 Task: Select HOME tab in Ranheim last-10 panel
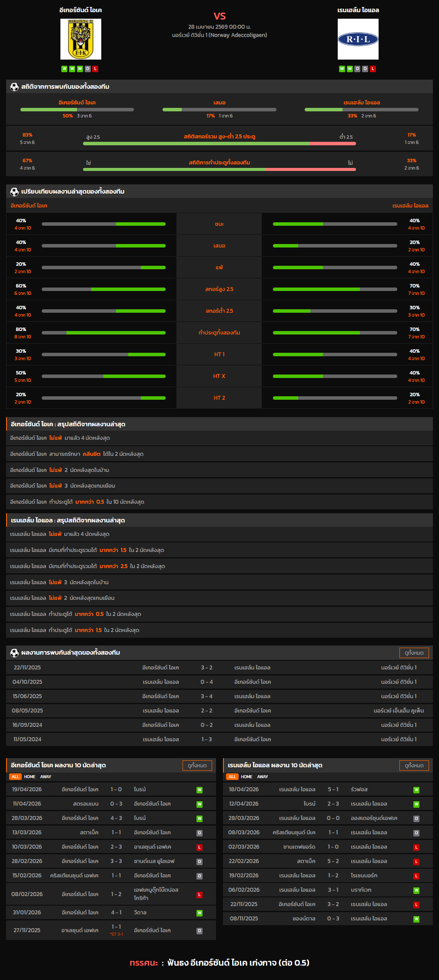tap(246, 777)
